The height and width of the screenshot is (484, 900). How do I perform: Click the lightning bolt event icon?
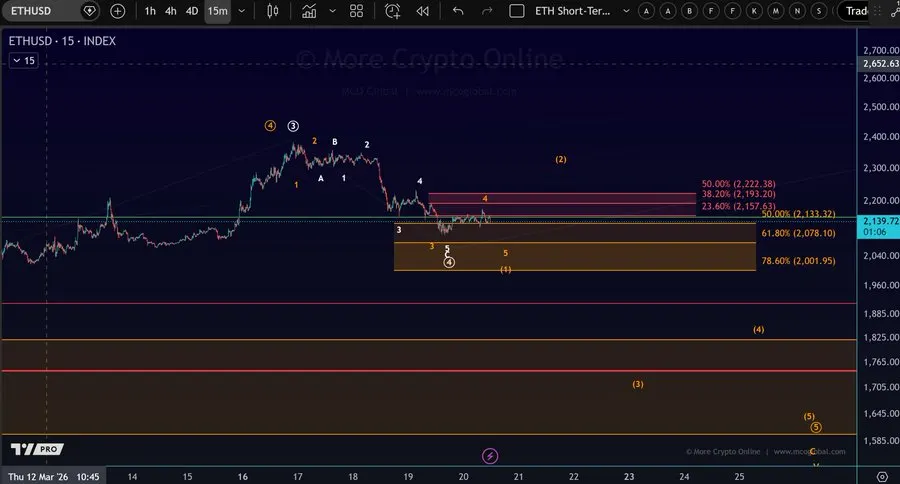[x=490, y=456]
